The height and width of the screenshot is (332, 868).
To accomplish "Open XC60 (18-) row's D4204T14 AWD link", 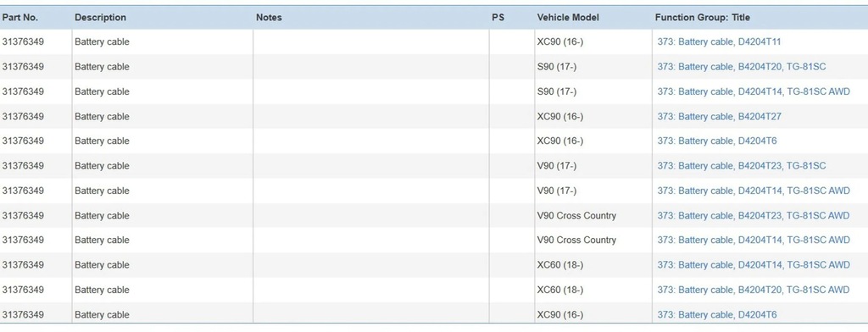I will point(753,265).
